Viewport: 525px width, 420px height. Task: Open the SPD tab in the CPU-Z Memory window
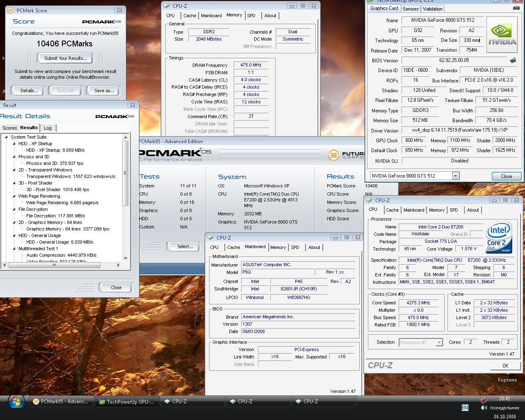point(251,16)
